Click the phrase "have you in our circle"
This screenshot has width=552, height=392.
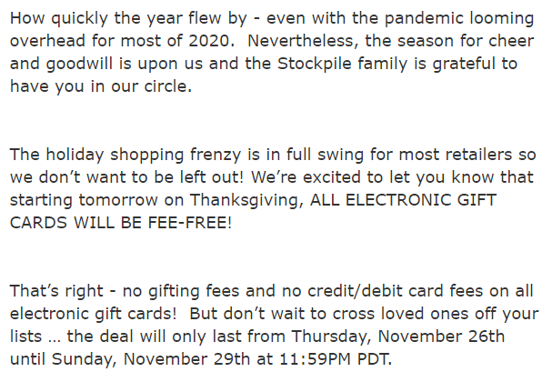(x=100, y=86)
